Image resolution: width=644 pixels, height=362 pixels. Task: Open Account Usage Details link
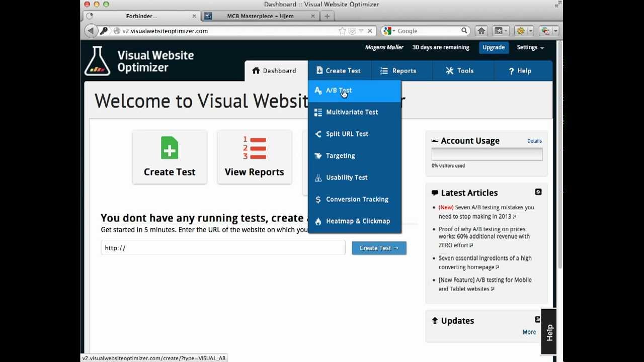coord(534,141)
